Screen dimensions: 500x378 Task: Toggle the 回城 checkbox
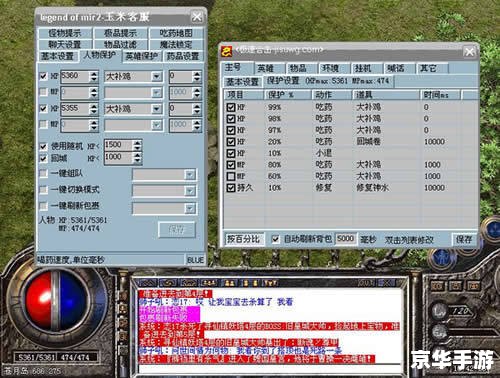[x=43, y=158]
